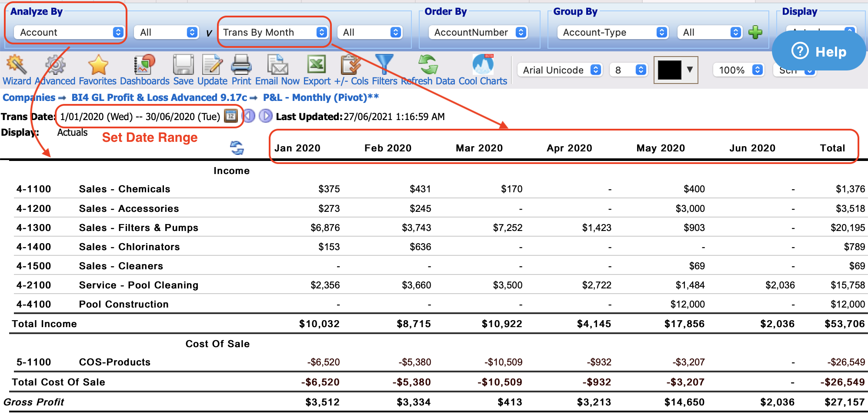Click the May 2020 column header
Viewport: 868px width, 415px height.
tap(661, 148)
